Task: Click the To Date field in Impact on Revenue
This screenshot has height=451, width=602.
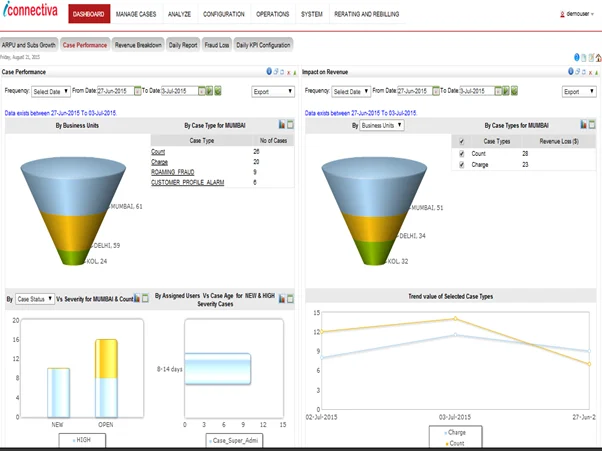Action: tap(477, 91)
